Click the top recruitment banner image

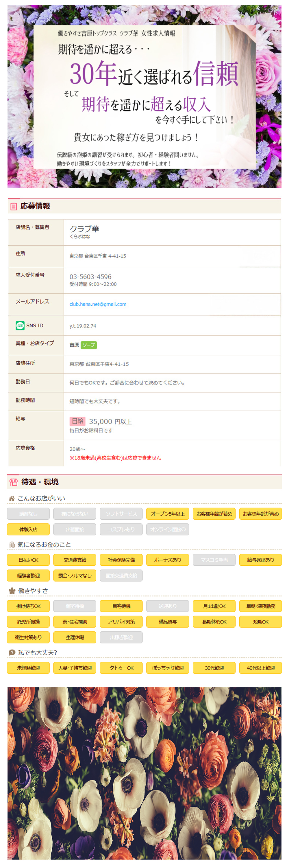click(144, 97)
